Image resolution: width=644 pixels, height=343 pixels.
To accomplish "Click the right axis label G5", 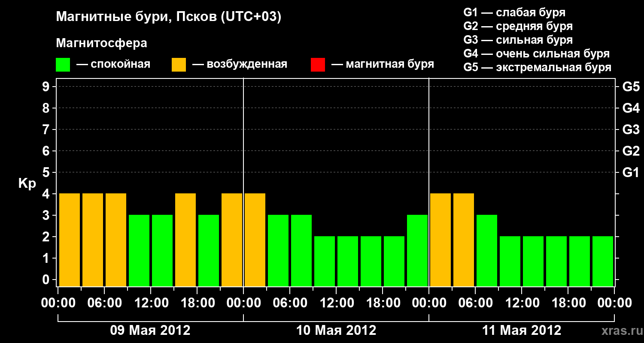I will tap(631, 87).
